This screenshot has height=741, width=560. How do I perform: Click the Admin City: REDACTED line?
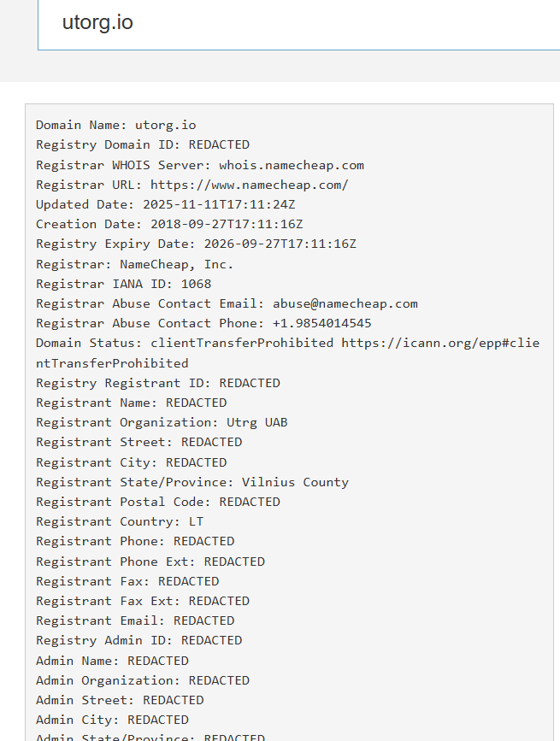point(112,720)
